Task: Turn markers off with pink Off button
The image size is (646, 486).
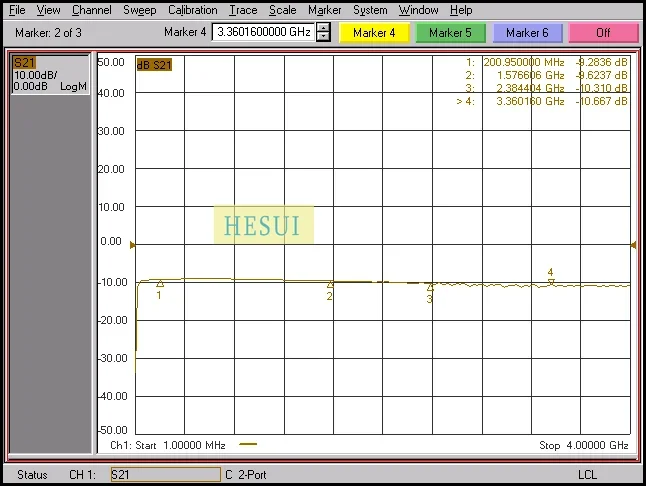Action: pyautogui.click(x=603, y=33)
